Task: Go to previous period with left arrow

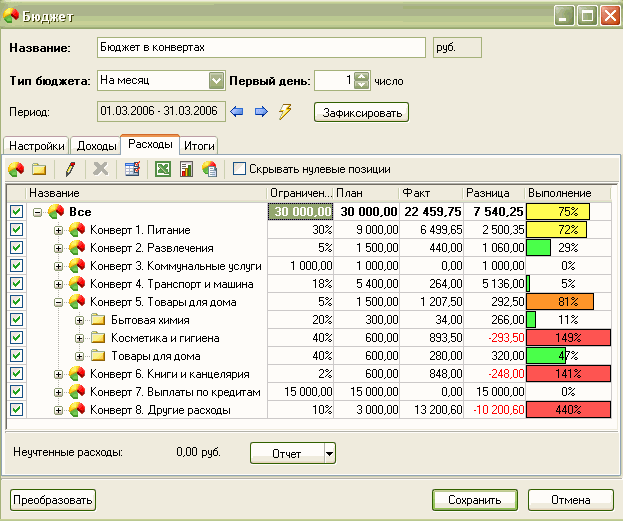Action: (237, 111)
